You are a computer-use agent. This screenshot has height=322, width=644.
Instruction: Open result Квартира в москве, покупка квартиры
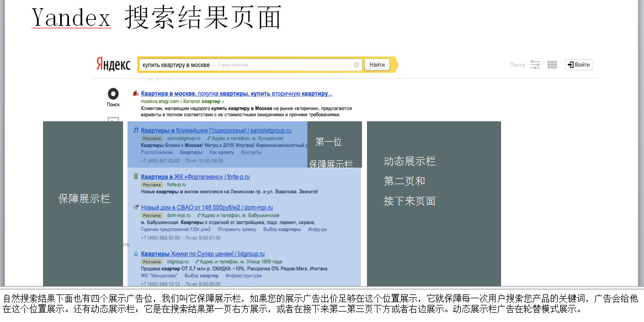click(237, 94)
